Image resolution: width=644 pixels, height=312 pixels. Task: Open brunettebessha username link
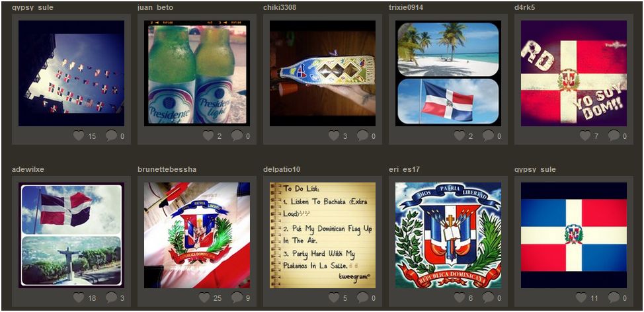[167, 169]
